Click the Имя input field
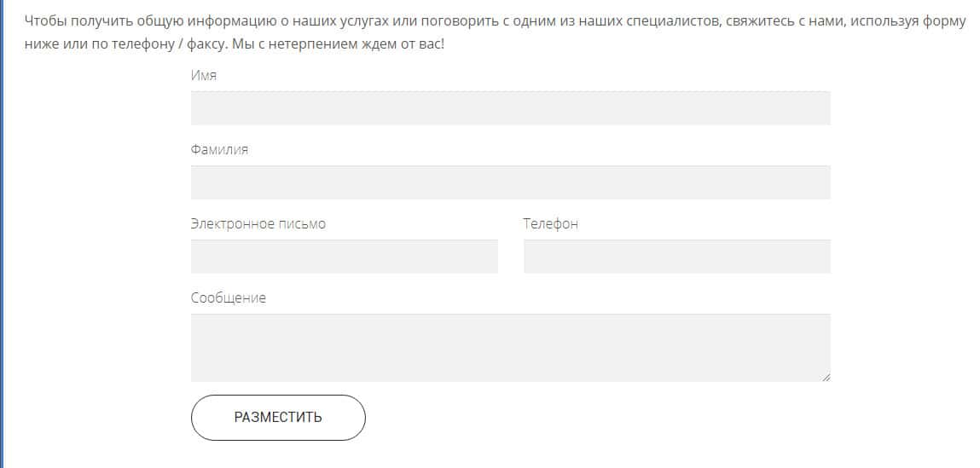This screenshot has height=468, width=980. tap(510, 108)
